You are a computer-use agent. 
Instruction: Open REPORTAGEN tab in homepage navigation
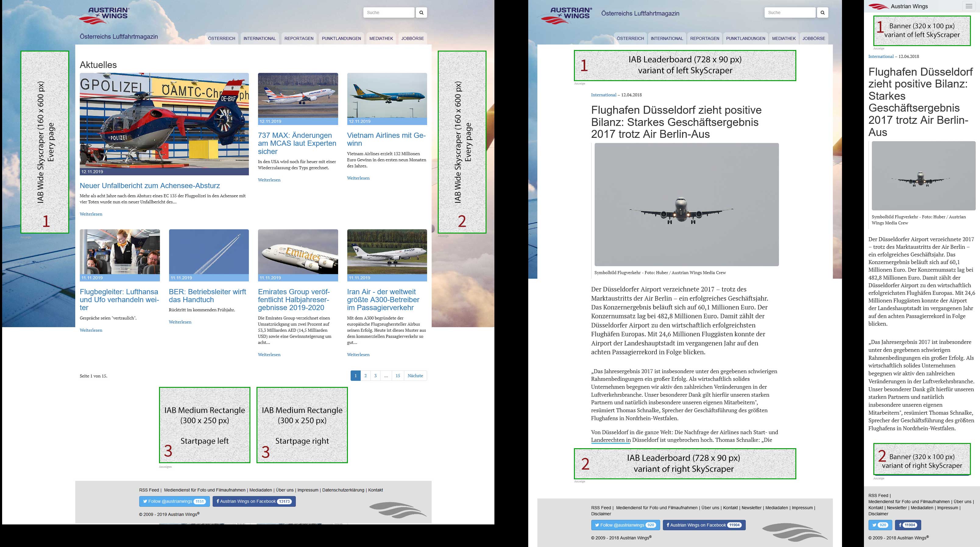click(x=299, y=38)
